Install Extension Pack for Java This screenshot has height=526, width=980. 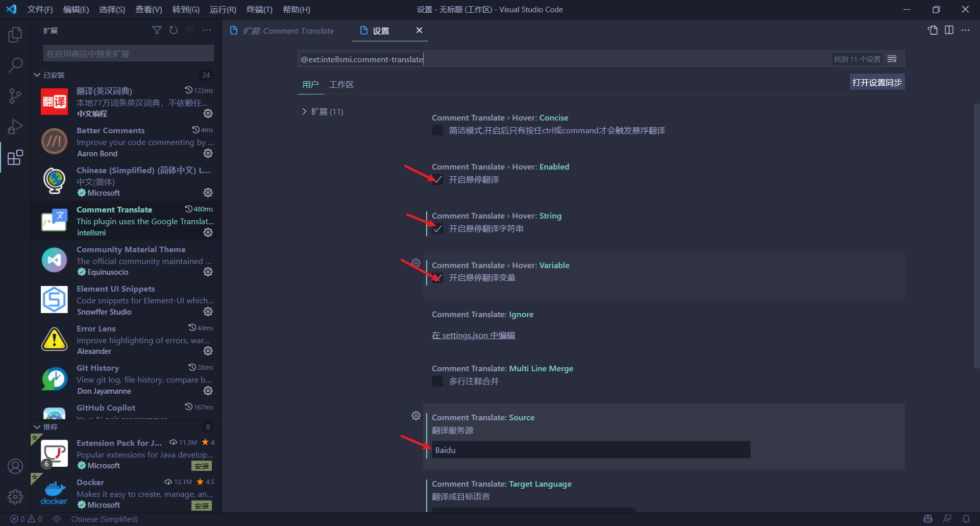[202, 466]
